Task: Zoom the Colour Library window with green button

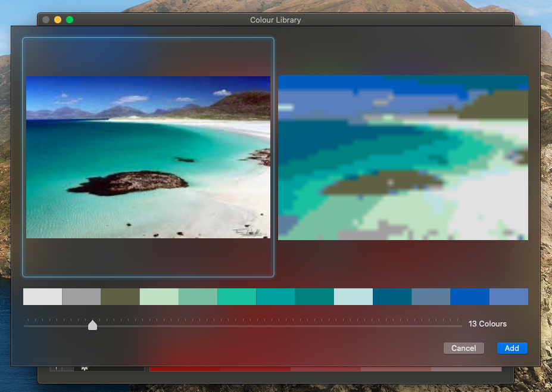Action: tap(70, 20)
